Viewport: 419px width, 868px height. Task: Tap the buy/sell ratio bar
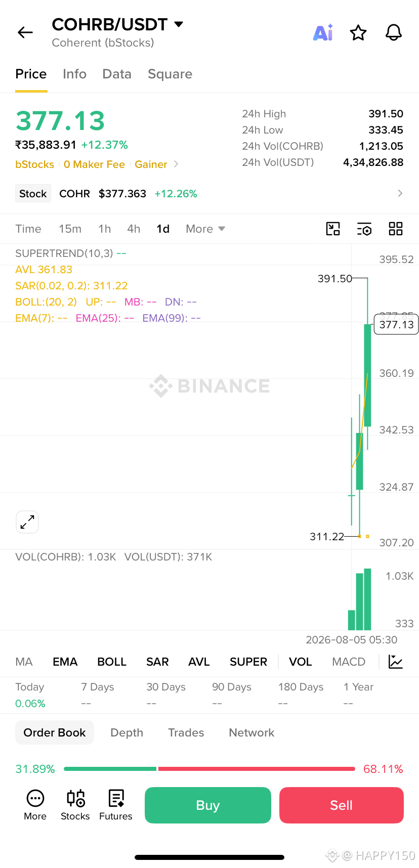pos(209,769)
